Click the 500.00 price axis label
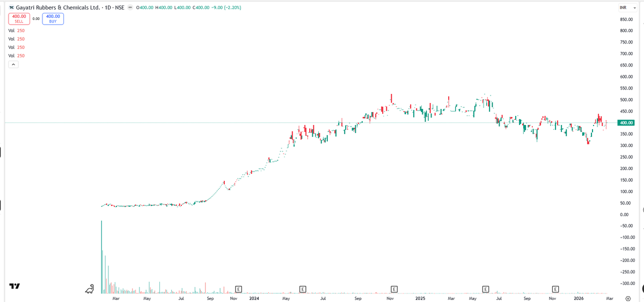644x302 pixels. coord(626,100)
